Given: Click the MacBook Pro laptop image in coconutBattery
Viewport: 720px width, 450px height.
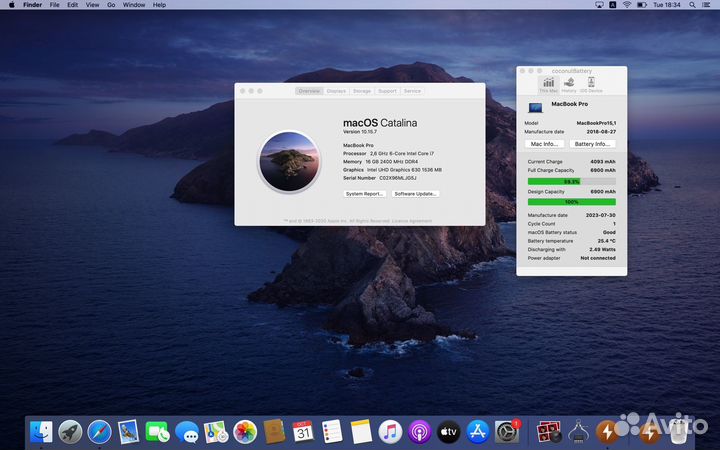Looking at the screenshot, I should point(535,107).
